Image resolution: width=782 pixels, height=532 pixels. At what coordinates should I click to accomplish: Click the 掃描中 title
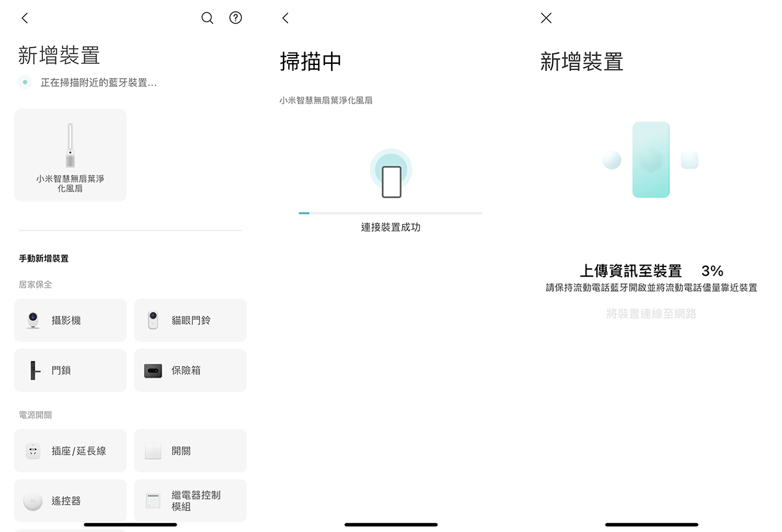pos(311,61)
